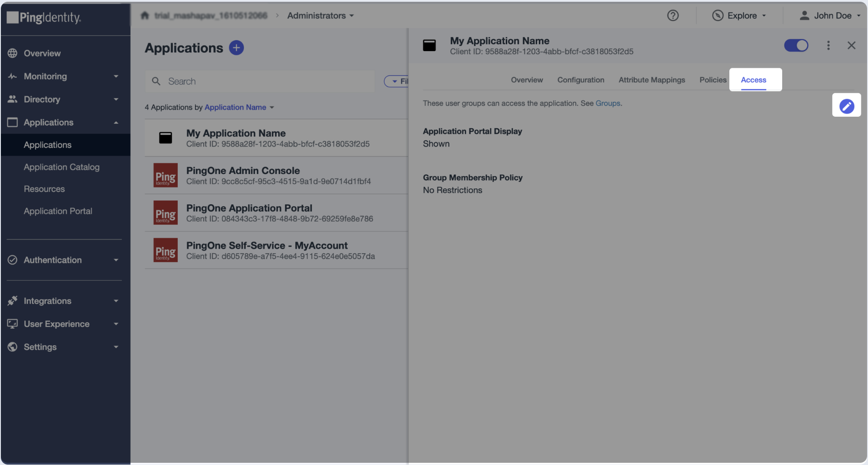Open the Attribute Mappings tab
Screen dimensions: 868x465
click(651, 80)
